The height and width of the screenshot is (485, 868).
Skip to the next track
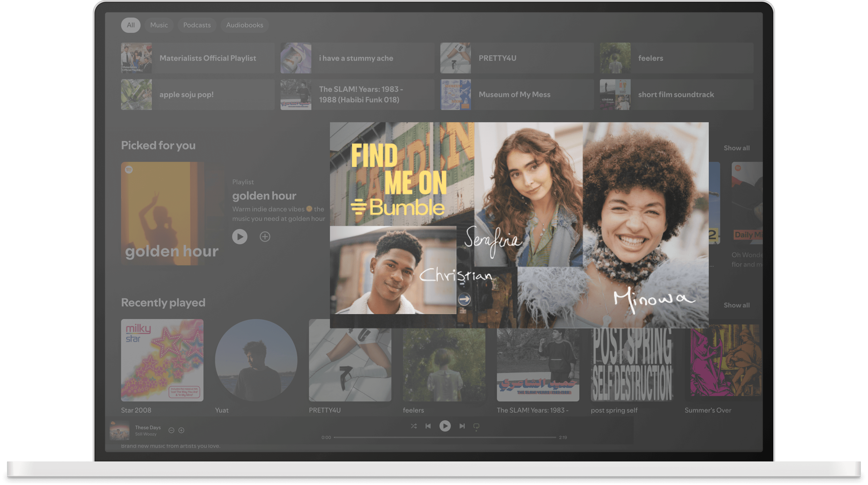point(462,426)
